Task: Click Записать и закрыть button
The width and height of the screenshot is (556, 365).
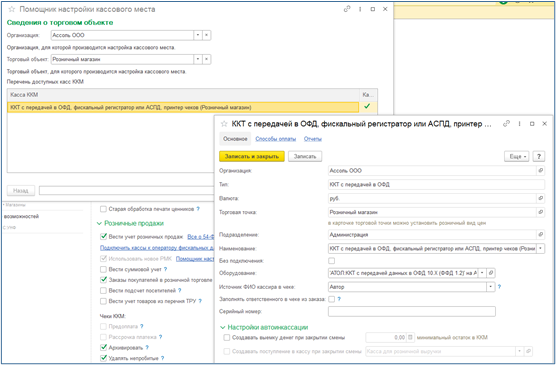Action: (x=252, y=156)
